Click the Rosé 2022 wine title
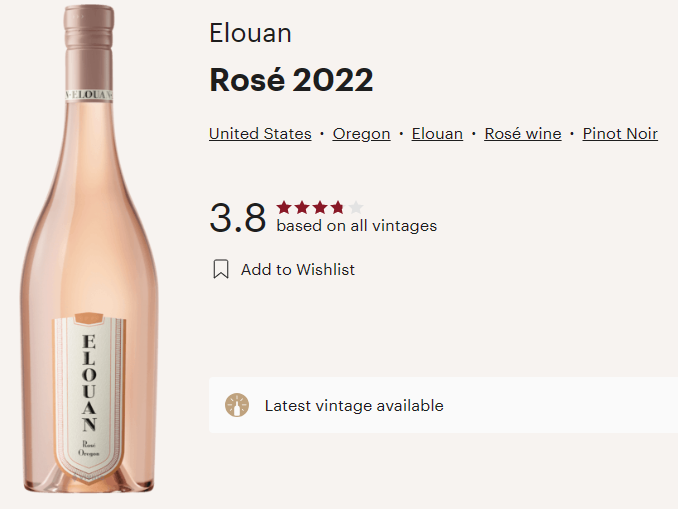678x509 pixels. [x=291, y=80]
